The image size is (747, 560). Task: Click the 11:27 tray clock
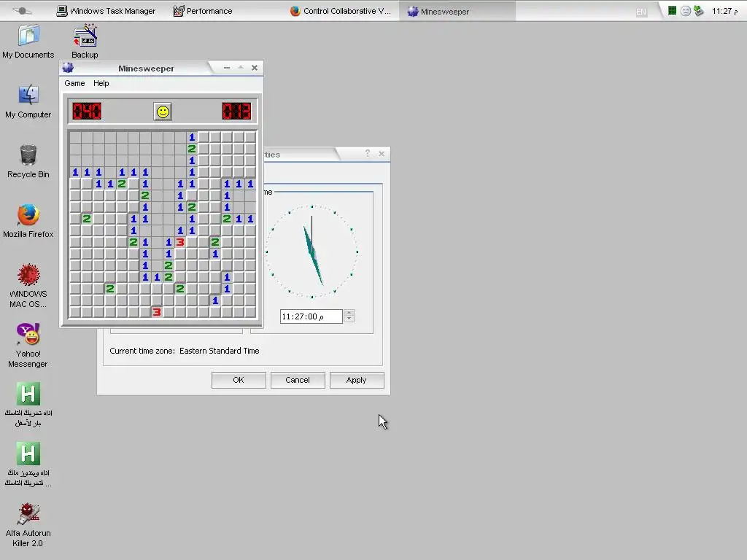724,11
